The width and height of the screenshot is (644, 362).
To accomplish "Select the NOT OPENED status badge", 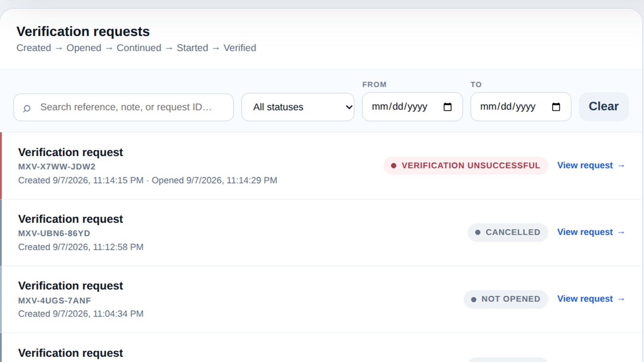I will (x=506, y=299).
